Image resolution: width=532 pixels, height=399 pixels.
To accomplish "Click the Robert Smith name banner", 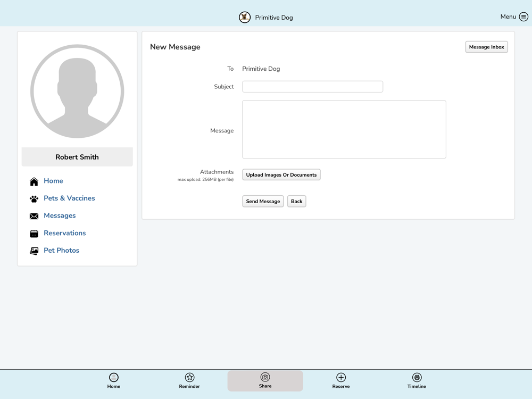I will click(x=77, y=157).
